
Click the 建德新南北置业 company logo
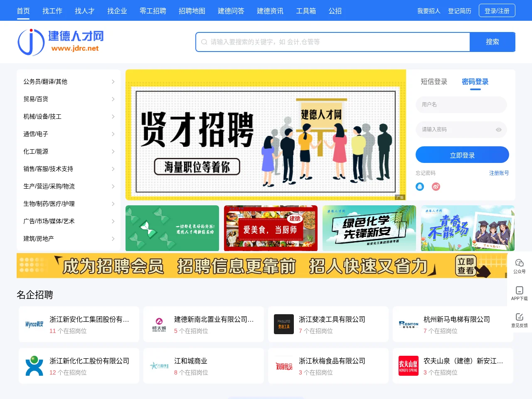coord(159,324)
